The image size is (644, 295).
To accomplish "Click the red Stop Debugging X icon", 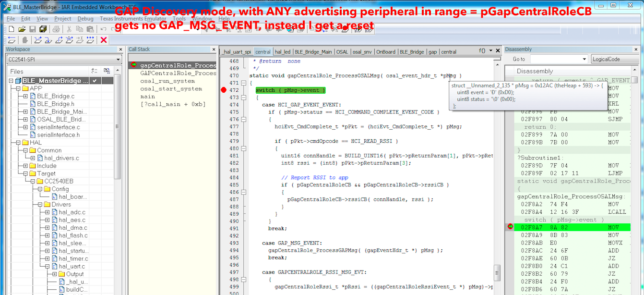I will click(x=104, y=40).
